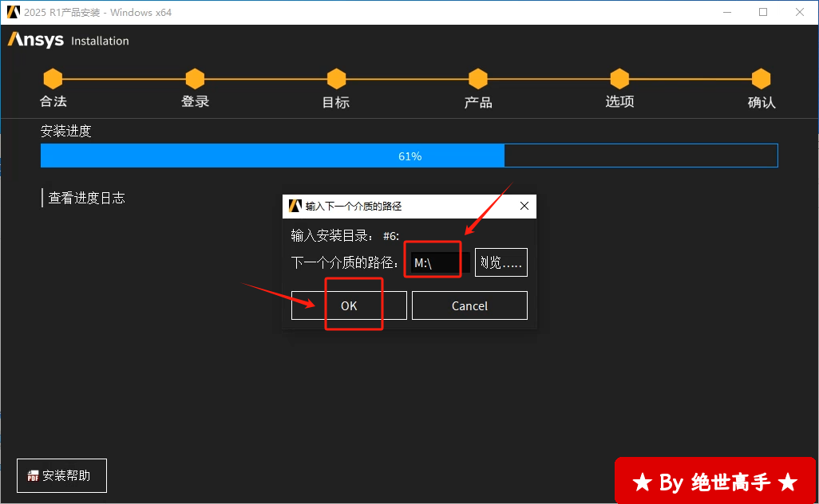Click the OK button in the dialog
This screenshot has height=504, width=819.
click(349, 305)
